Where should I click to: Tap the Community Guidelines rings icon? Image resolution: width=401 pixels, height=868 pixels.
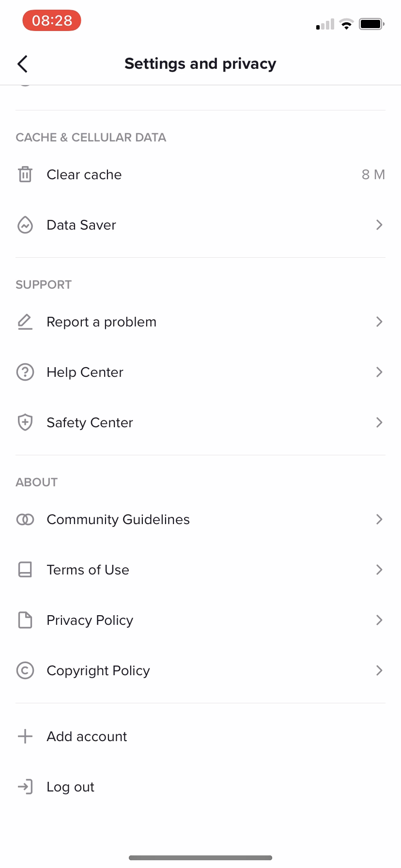tap(25, 519)
